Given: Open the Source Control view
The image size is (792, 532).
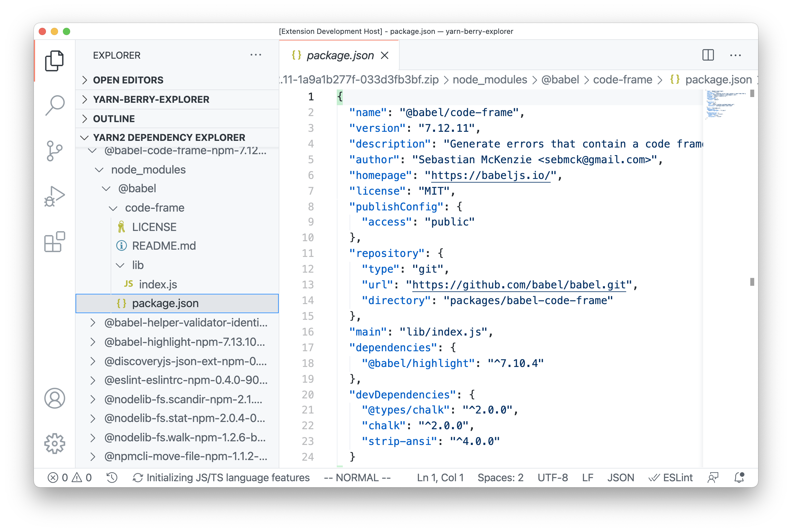Looking at the screenshot, I should [55, 151].
